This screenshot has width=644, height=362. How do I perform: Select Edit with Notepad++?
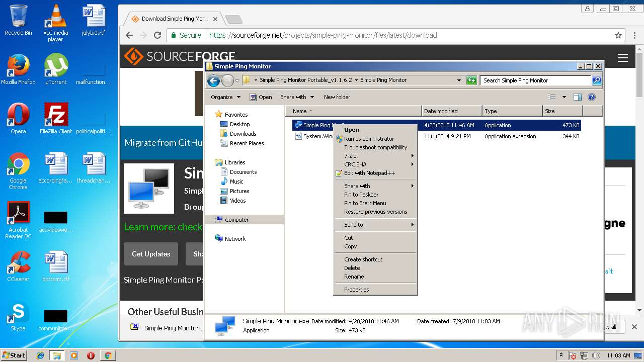pyautogui.click(x=376, y=173)
